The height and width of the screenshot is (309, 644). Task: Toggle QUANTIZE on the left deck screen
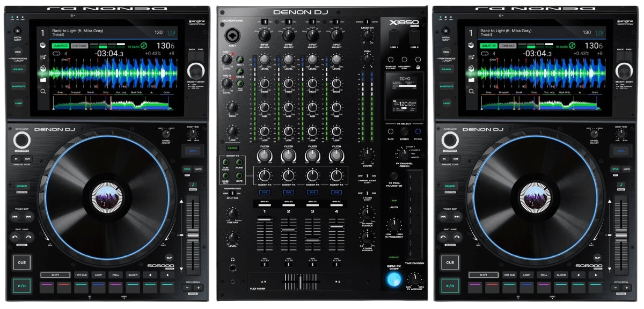61,46
